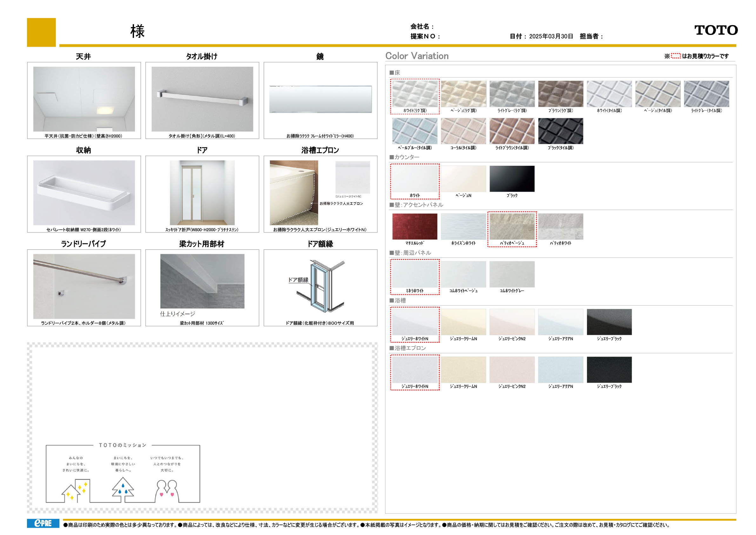The height and width of the screenshot is (535, 756).
Task: Select 浴槽 section ジュエリークリームN swatch
Action: pos(463,322)
